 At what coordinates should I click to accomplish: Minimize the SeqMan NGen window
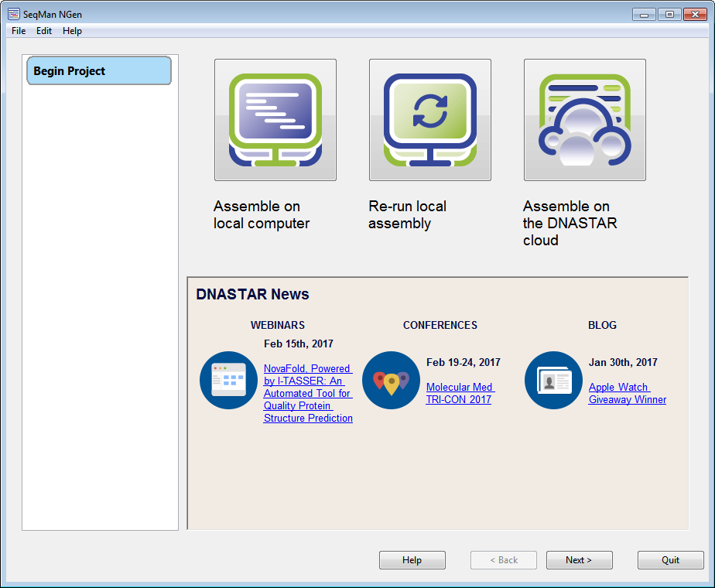point(644,15)
